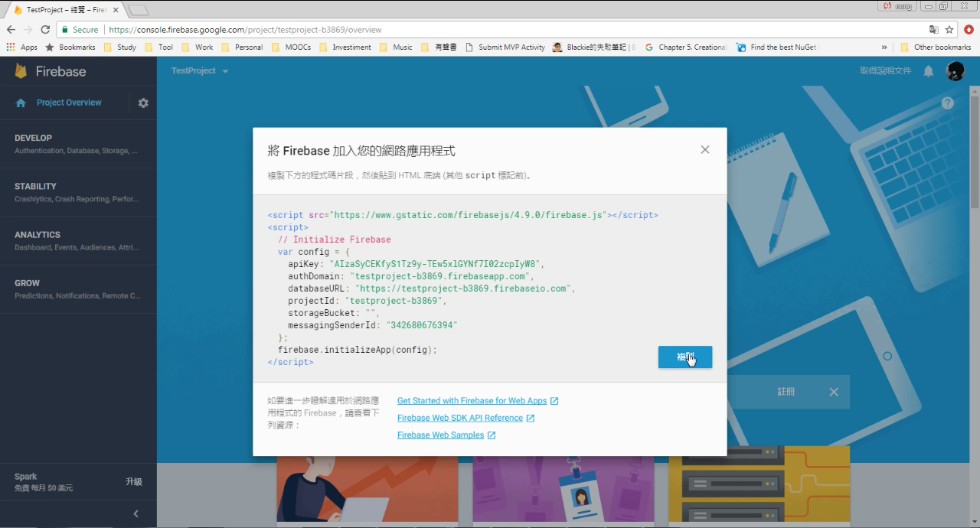Click the address bar URL
Screen dimensions: 980x528
pos(245,30)
